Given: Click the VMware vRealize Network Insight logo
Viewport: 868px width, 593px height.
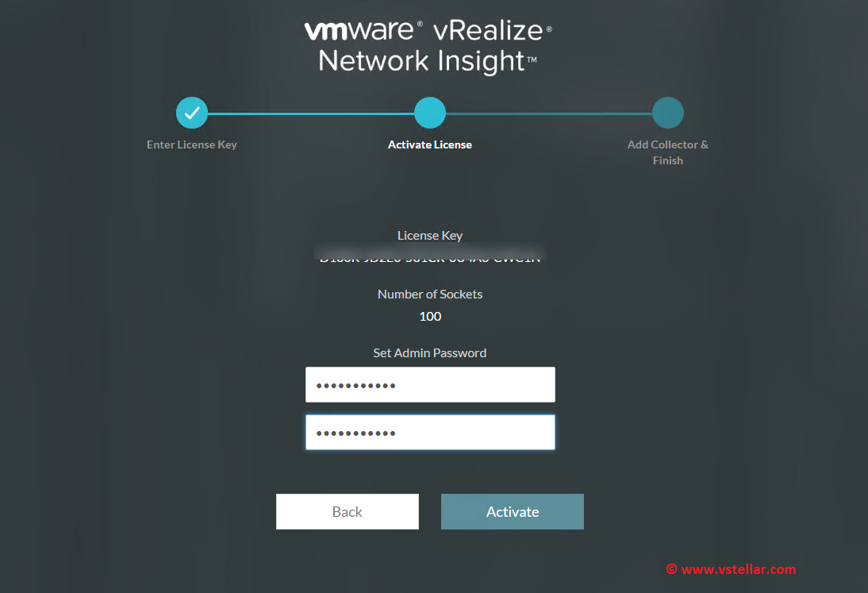Looking at the screenshot, I should [428, 47].
